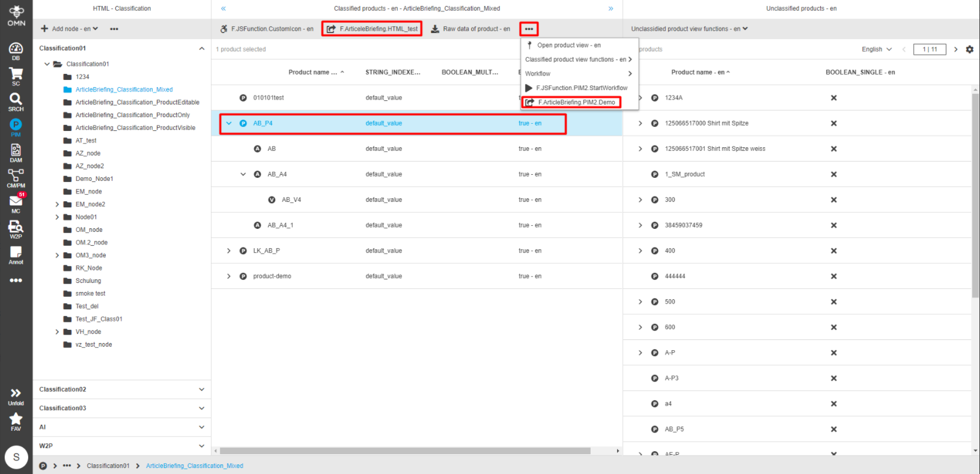The height and width of the screenshot is (474, 980).
Task: Open the SRCH search module
Action: pyautogui.click(x=16, y=102)
